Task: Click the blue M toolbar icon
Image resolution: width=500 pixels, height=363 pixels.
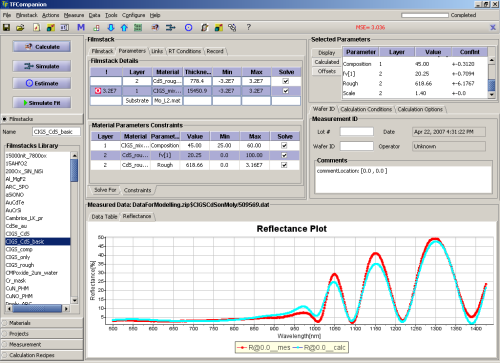Action: [x=81, y=27]
